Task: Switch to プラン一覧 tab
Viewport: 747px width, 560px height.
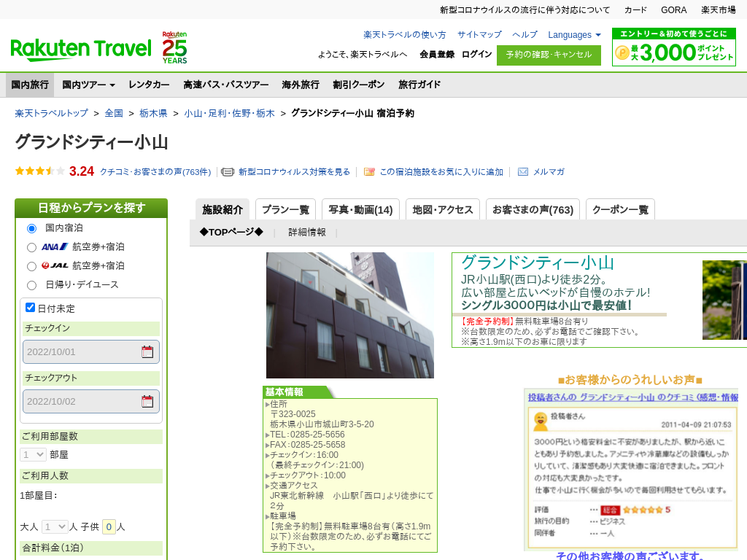Action: [285, 209]
